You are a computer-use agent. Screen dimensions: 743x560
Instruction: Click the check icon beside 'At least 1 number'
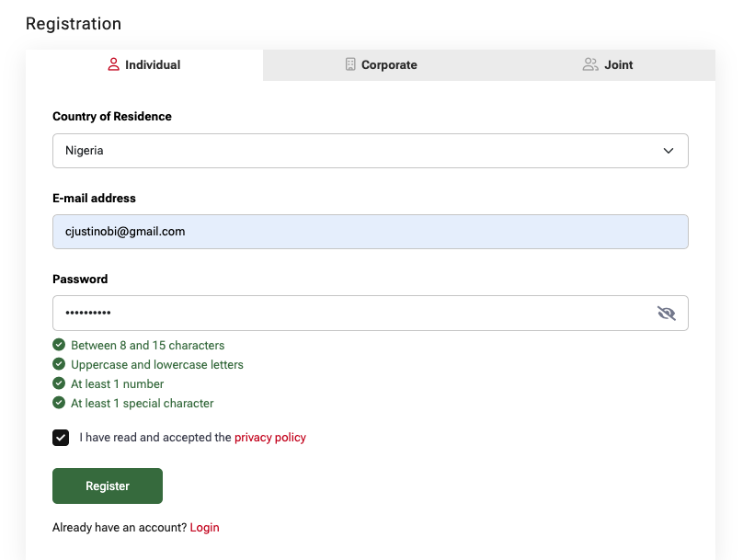point(59,383)
